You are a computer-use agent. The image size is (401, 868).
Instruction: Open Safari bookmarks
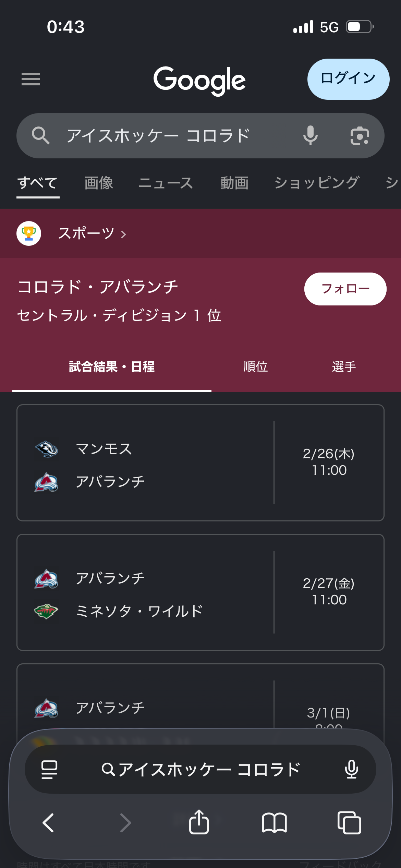pyautogui.click(x=274, y=822)
